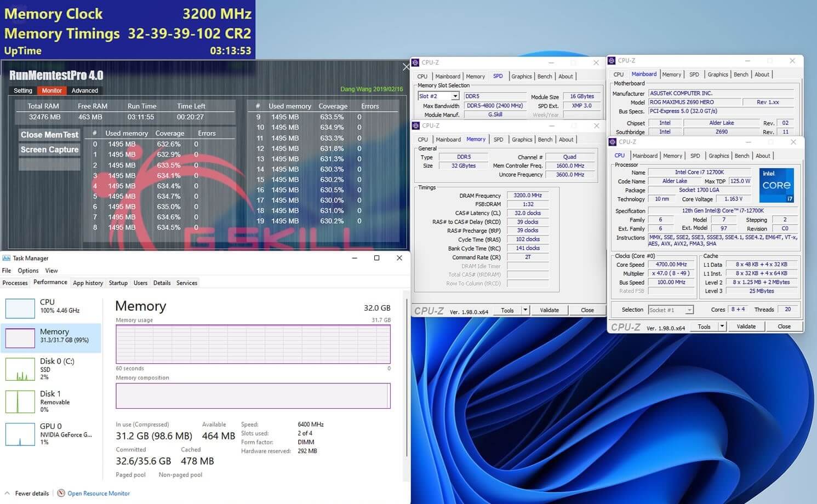The width and height of the screenshot is (817, 504).
Task: Open About tab in CPU-Z Mainboard window
Action: point(762,75)
